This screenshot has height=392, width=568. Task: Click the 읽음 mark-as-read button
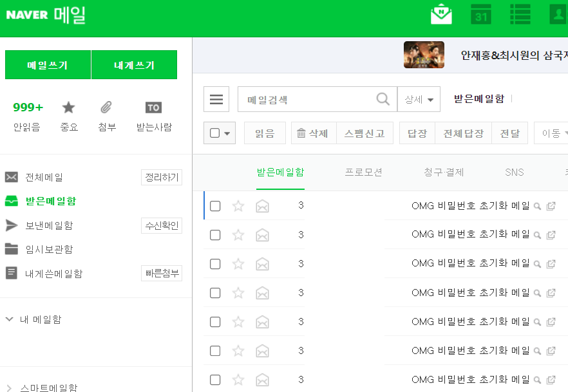point(265,133)
